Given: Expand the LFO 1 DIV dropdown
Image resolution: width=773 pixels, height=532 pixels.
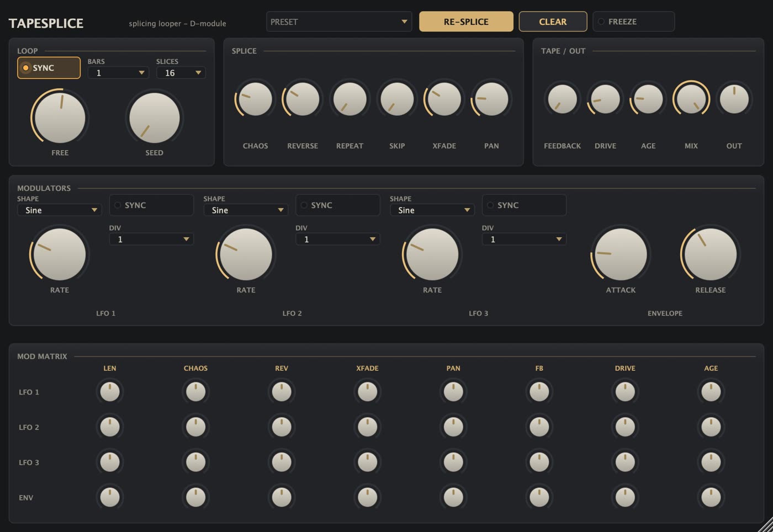Looking at the screenshot, I should pos(151,240).
